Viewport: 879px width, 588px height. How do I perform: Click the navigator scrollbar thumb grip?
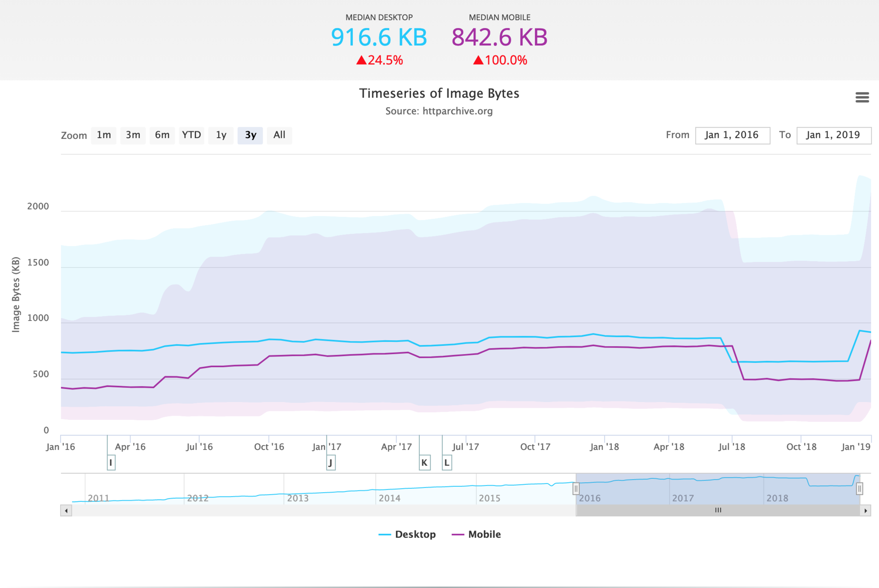(x=718, y=510)
